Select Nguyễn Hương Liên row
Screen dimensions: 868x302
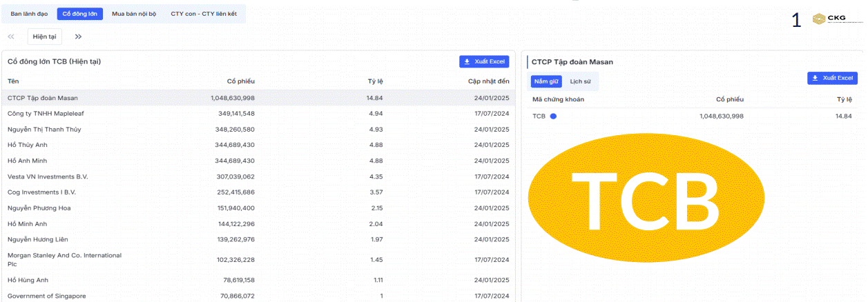pos(258,240)
